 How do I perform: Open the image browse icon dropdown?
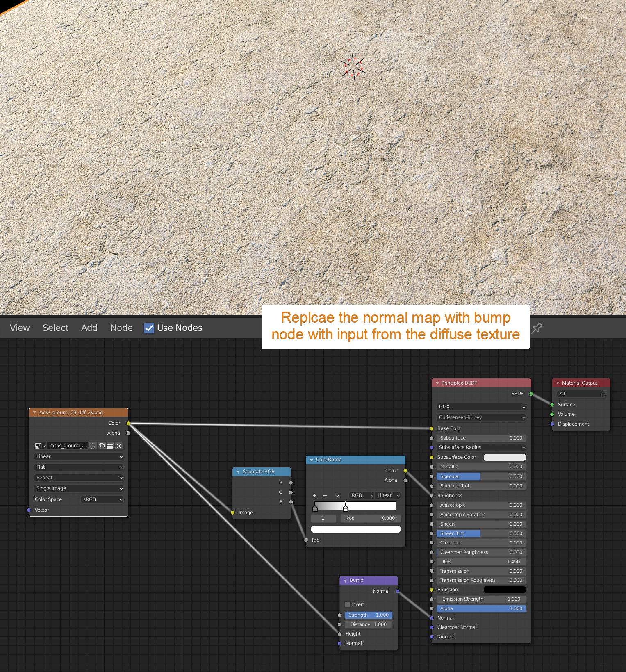pos(40,446)
